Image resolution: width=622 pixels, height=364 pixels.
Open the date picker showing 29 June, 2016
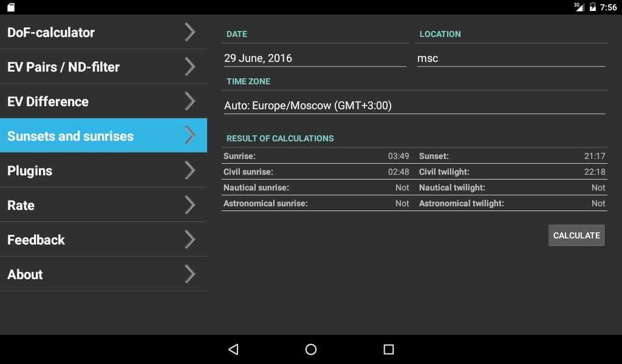315,58
